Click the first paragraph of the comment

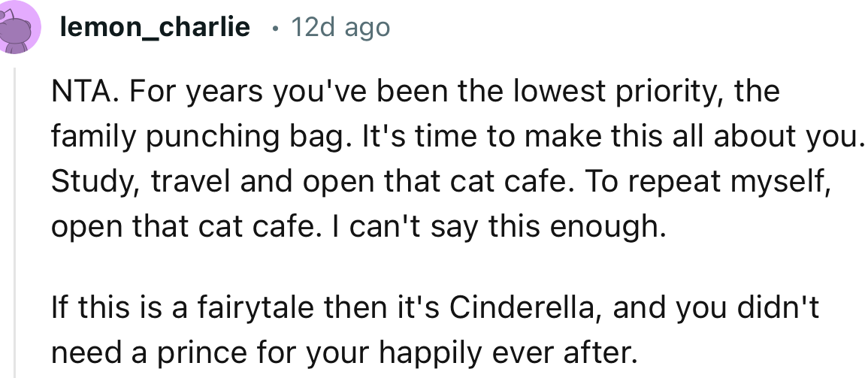pos(451,159)
